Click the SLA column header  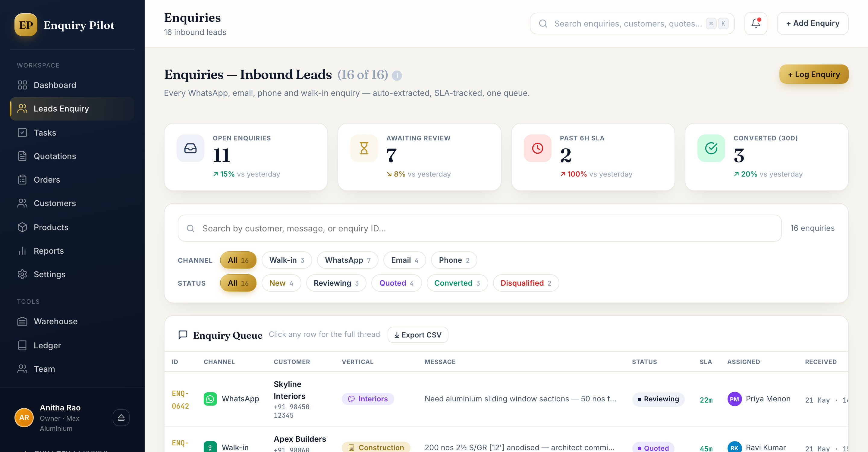pyautogui.click(x=706, y=362)
